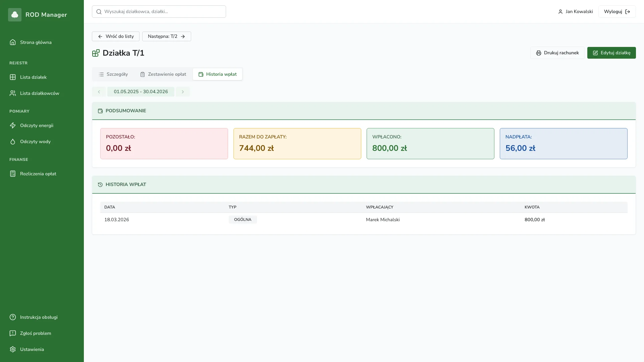Open Ustawienia gear icon
Screen dimensions: 644x362
click(x=13, y=349)
